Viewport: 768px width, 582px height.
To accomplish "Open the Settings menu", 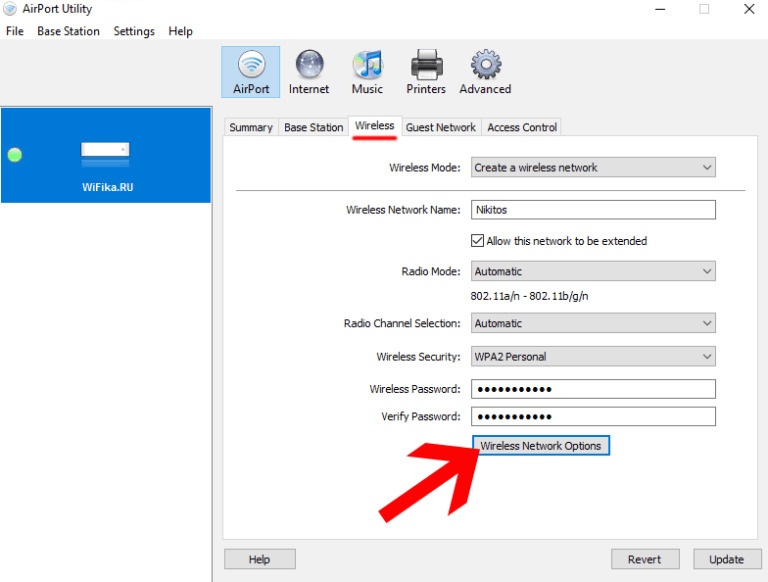I will pos(134,31).
